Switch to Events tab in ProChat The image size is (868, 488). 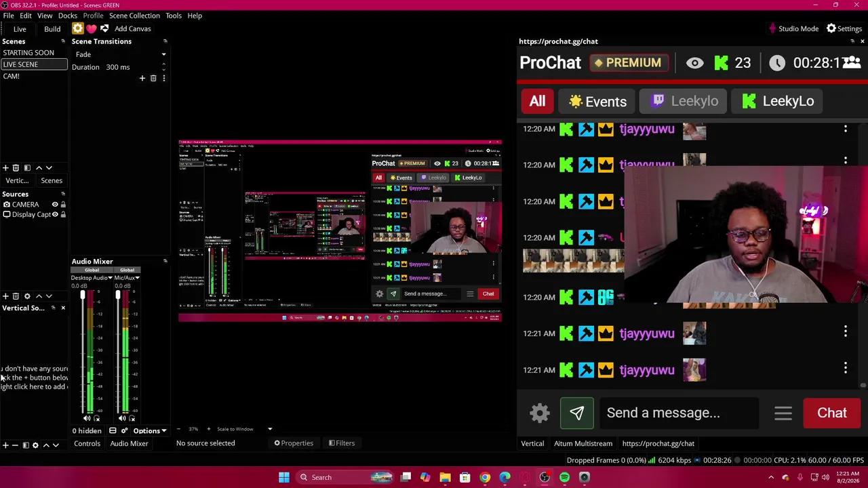[597, 101]
